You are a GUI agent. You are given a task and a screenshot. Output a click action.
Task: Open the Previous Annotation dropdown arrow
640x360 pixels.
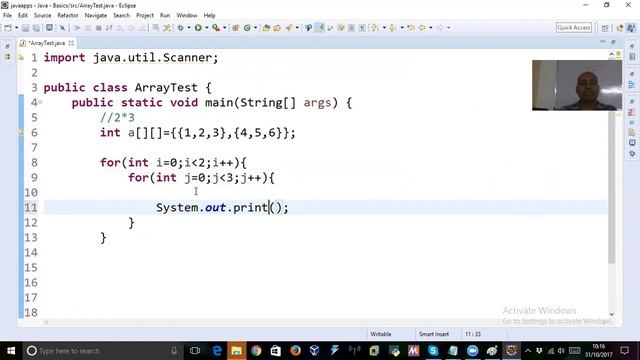pos(402,28)
